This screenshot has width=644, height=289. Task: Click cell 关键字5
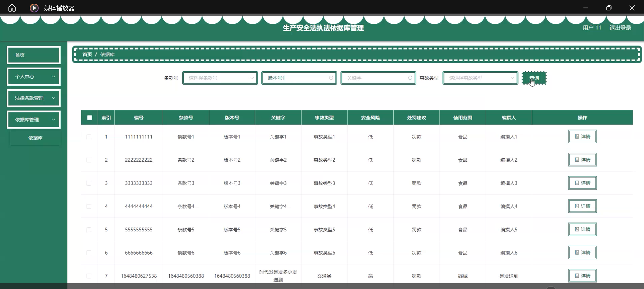pos(278,230)
